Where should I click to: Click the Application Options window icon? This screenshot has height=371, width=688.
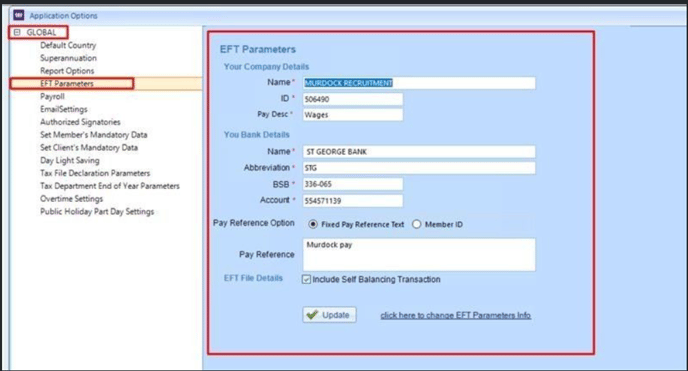18,15
